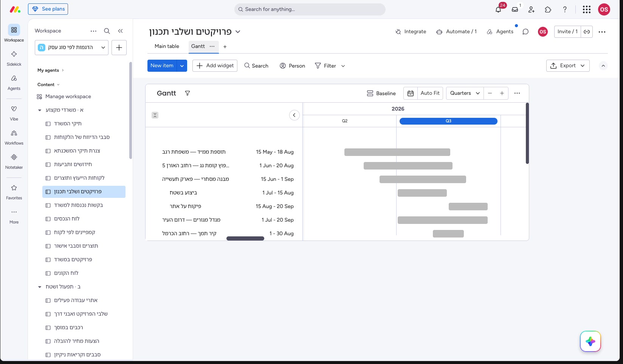Open Sidekick in left rail
Screen dimensions: 623x364
click(14, 58)
